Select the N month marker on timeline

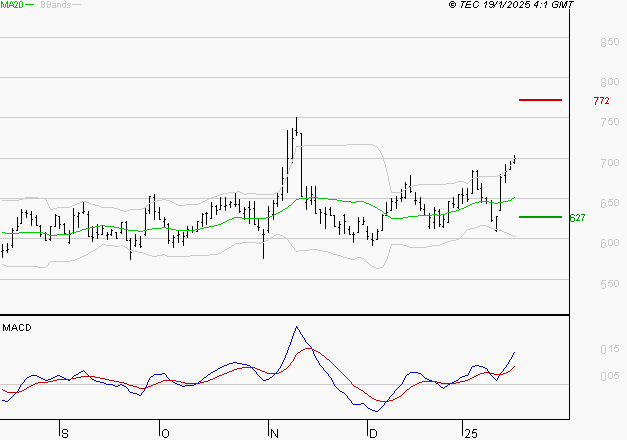pos(274,433)
